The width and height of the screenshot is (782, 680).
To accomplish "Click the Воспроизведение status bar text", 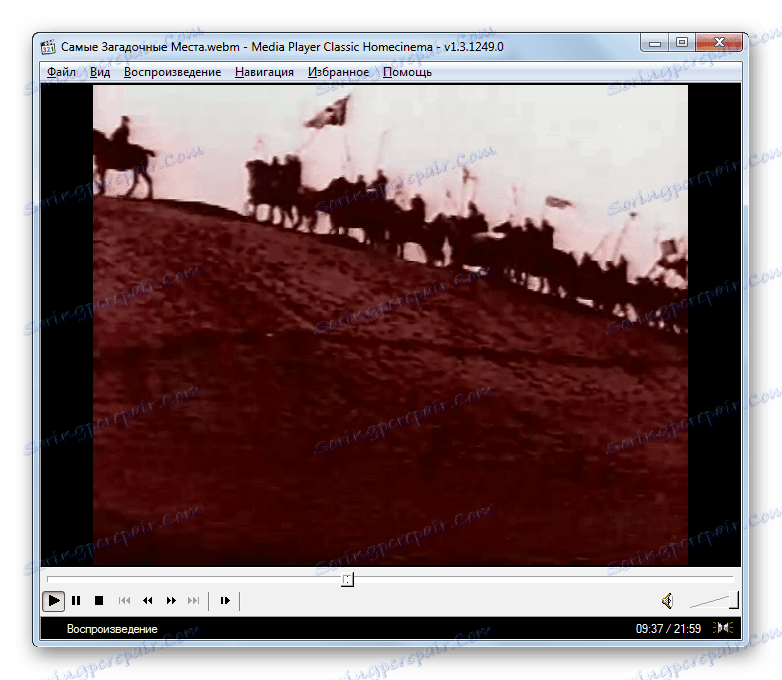I will pos(112,629).
